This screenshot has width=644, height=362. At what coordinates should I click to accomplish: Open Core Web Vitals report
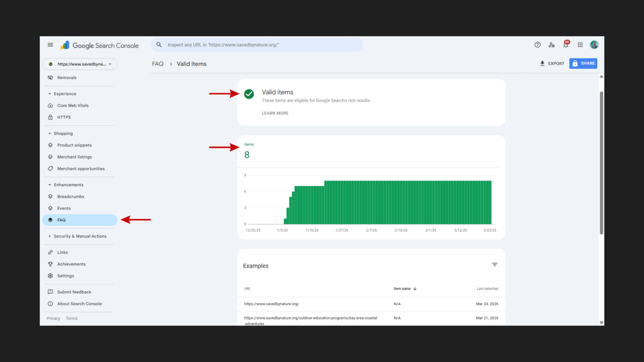coord(73,105)
